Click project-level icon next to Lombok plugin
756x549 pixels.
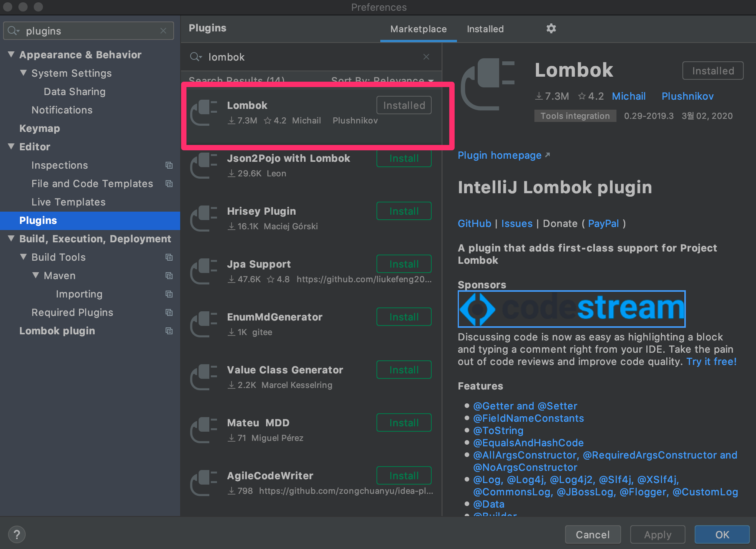point(169,331)
